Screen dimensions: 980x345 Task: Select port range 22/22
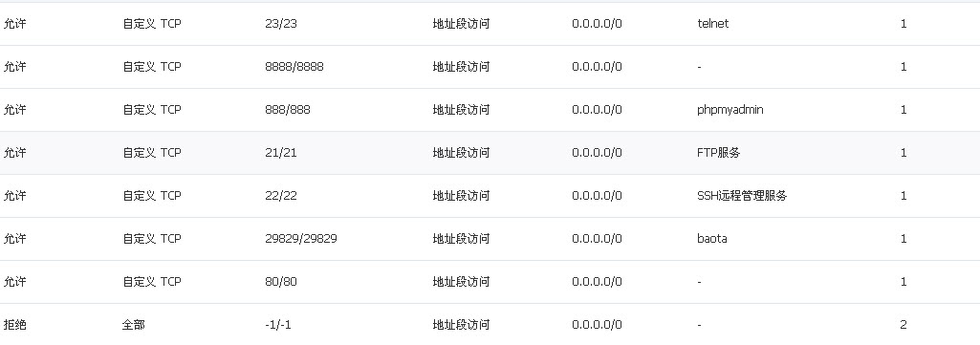[x=281, y=196]
